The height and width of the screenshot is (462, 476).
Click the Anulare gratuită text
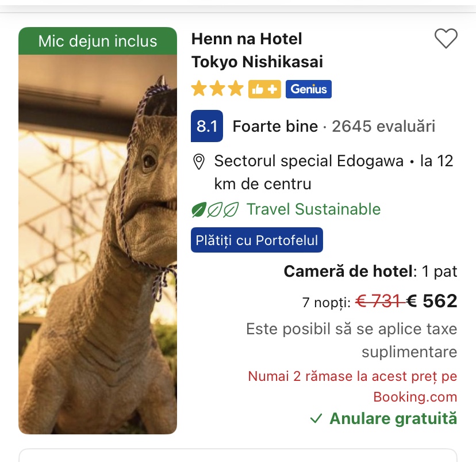click(x=393, y=419)
